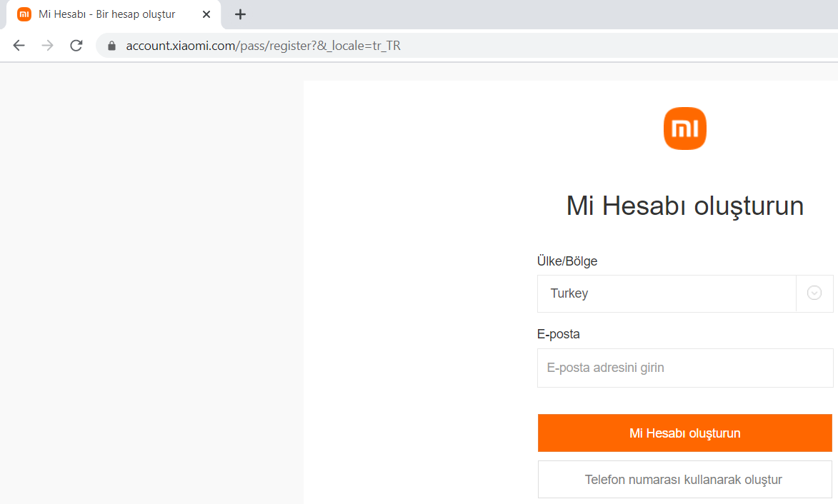This screenshot has height=504, width=838.
Task: Click the browser back arrow
Action: pyautogui.click(x=19, y=46)
